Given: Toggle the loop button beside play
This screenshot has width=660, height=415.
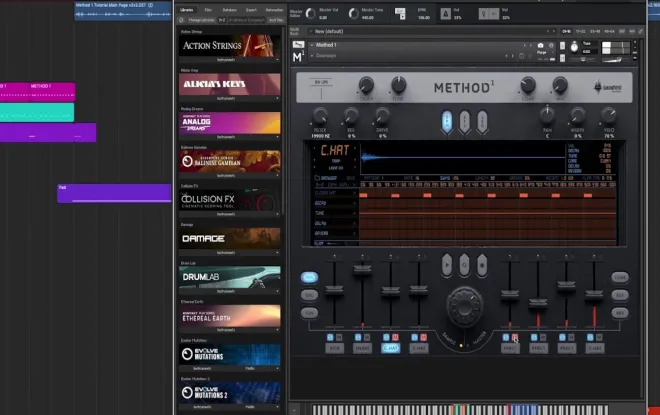Looking at the screenshot, I should click(464, 265).
